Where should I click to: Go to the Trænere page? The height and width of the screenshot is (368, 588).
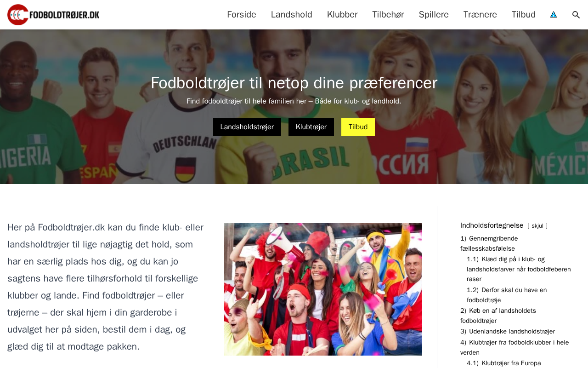pyautogui.click(x=480, y=15)
